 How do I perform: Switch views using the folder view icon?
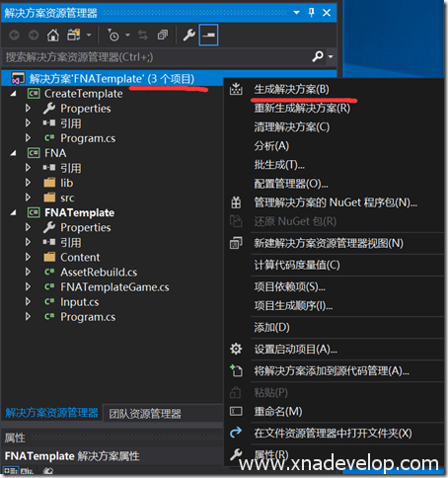point(74,35)
